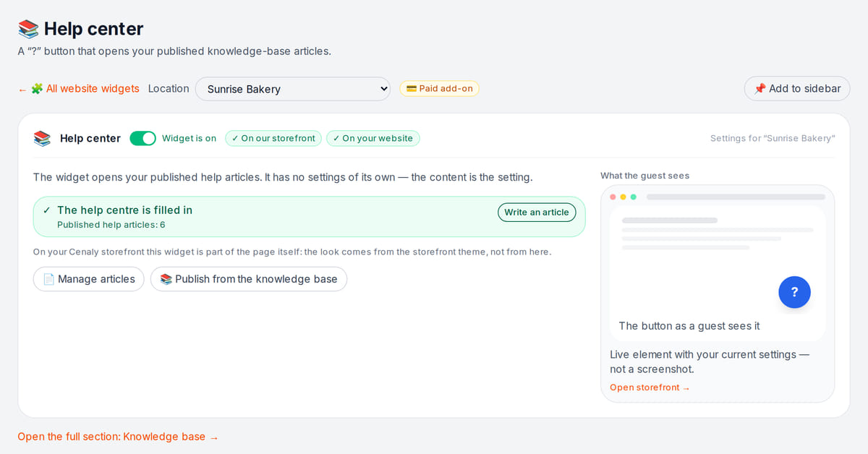The image size is (868, 454).
Task: Click the credit card icon in Paid add-on badge
Action: point(412,89)
